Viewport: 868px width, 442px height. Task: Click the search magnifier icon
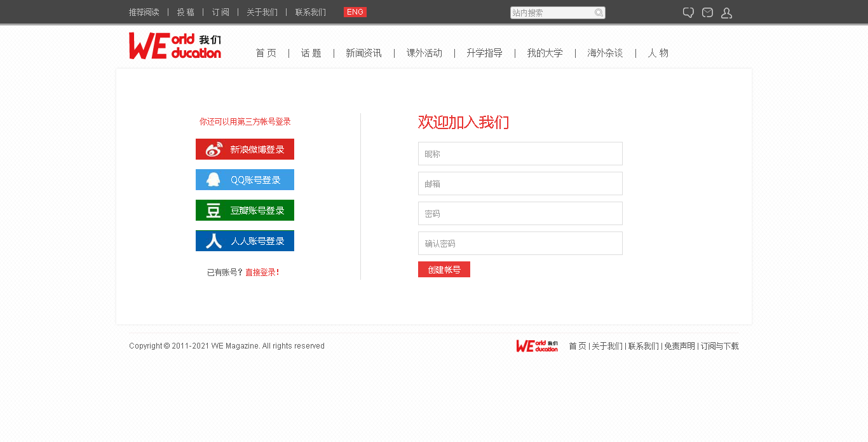point(599,13)
